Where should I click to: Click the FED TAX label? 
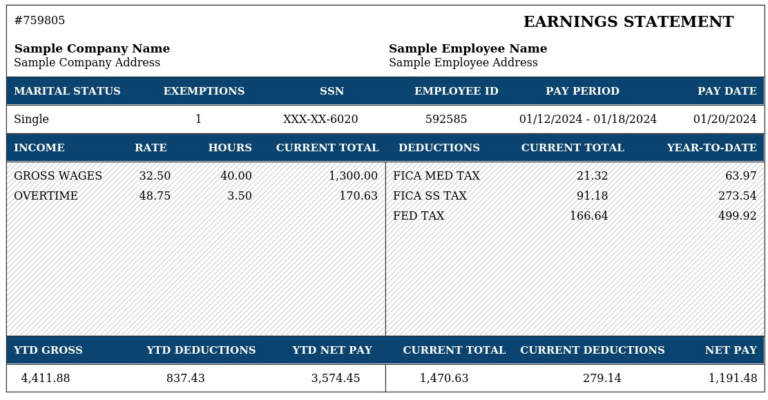[418, 216]
